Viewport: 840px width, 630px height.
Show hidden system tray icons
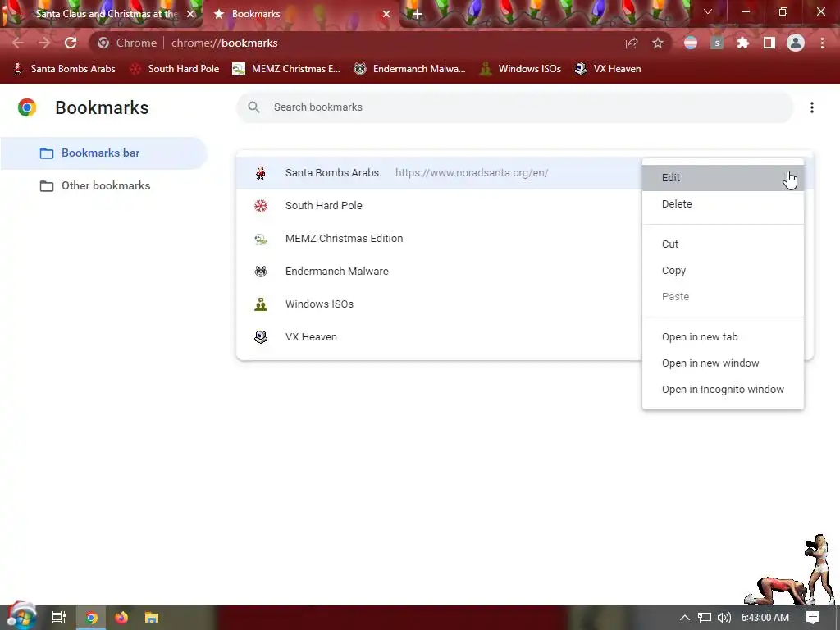coord(685,618)
